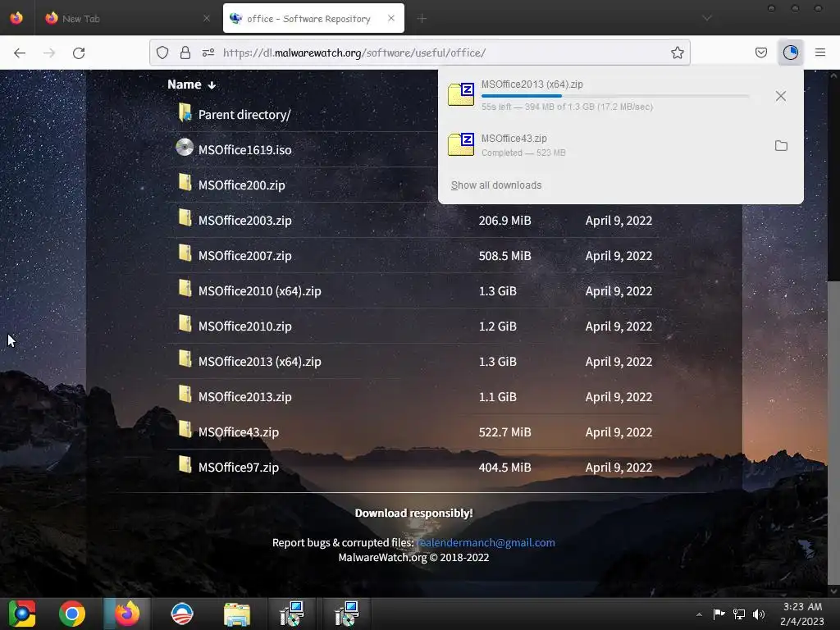The width and height of the screenshot is (840, 630).
Task: Click the page vertical scrollbar
Action: [x=833, y=432]
